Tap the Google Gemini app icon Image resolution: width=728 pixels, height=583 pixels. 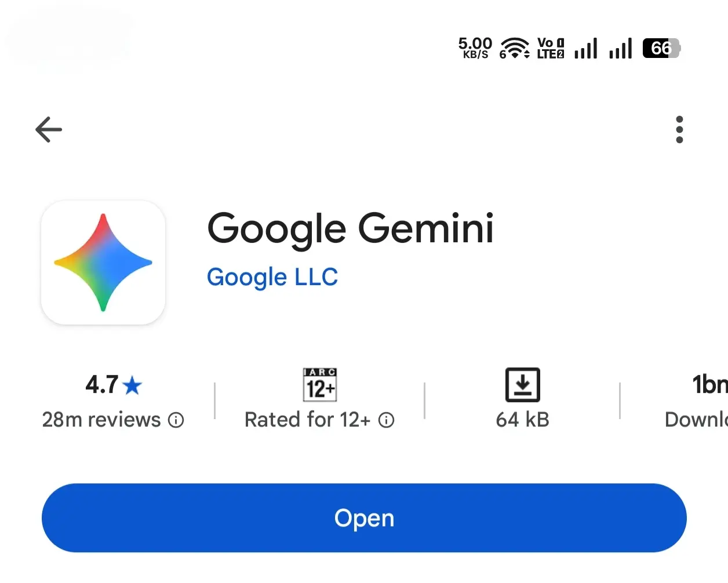[103, 263]
